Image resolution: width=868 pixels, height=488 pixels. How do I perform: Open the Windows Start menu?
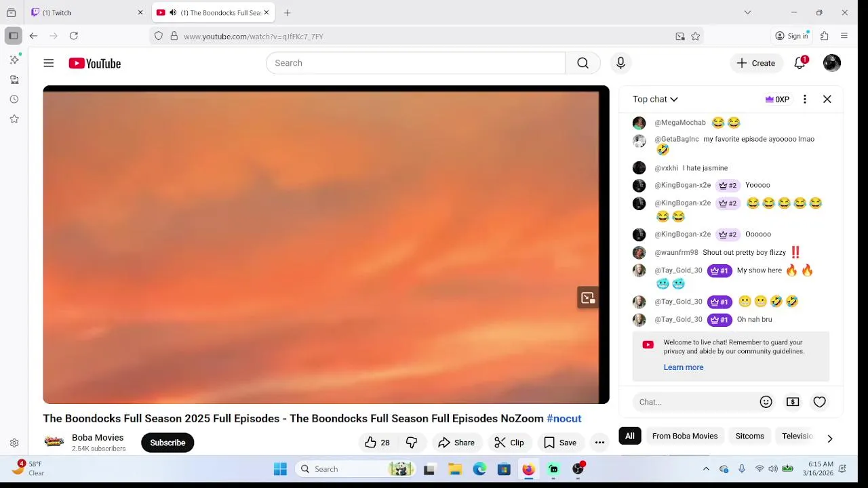coord(280,469)
